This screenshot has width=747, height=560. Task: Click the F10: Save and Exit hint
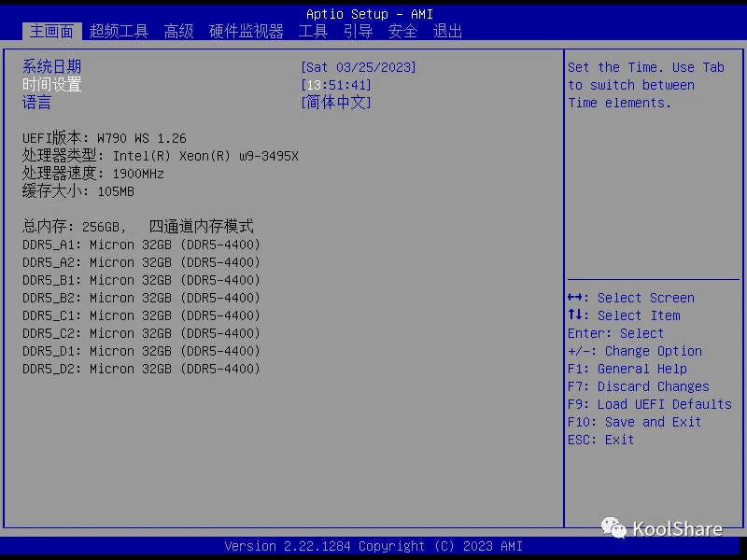coord(635,422)
